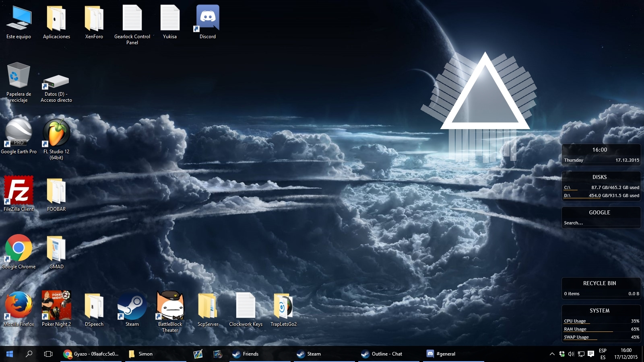Select the XenForo folder icon
This screenshot has width=644, height=362.
(94, 19)
